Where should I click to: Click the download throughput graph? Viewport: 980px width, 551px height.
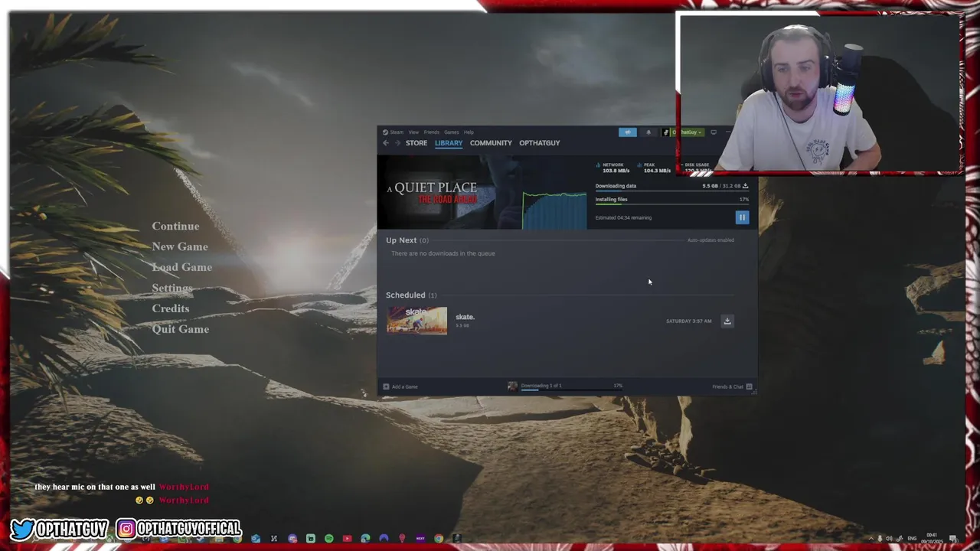click(x=554, y=210)
